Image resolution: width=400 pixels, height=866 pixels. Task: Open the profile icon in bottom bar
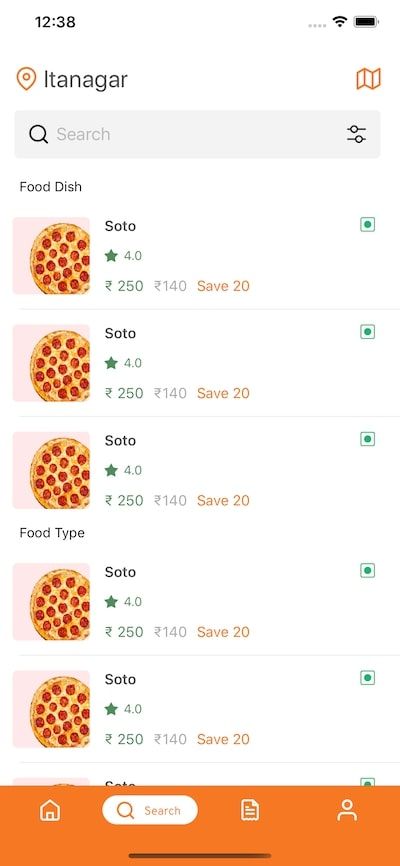tap(347, 810)
